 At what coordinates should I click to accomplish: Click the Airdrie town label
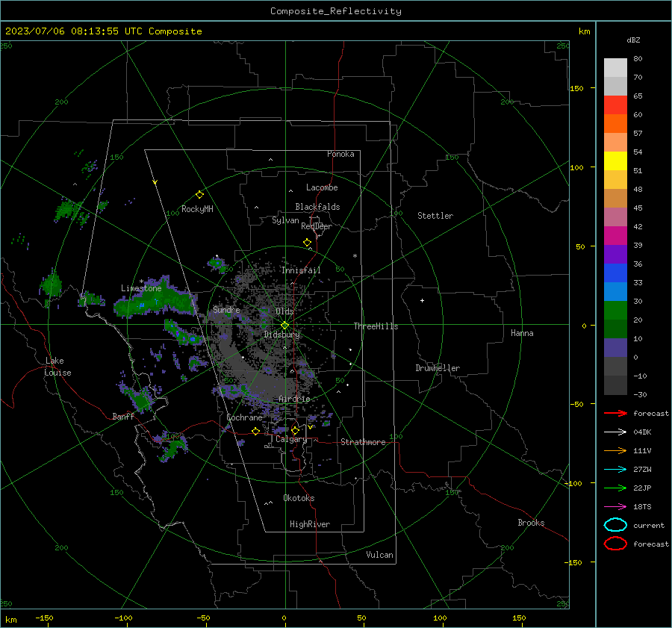pyautogui.click(x=294, y=399)
